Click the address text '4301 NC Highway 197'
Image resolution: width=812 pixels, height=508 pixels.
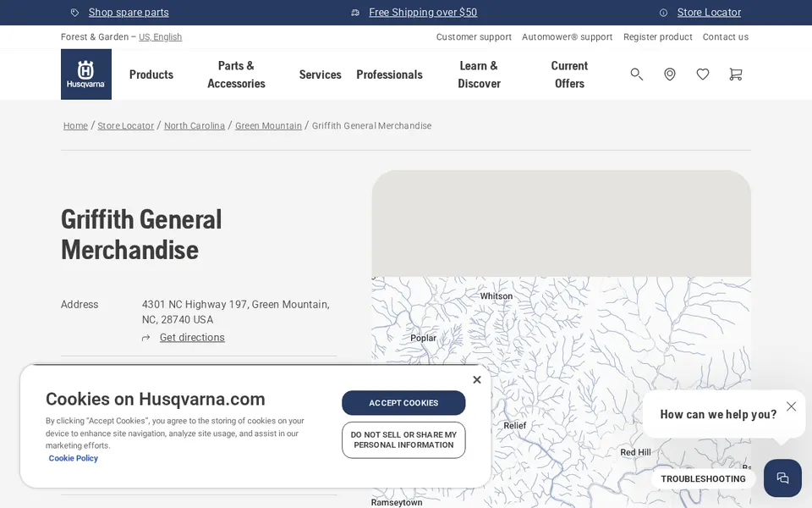[x=195, y=304]
